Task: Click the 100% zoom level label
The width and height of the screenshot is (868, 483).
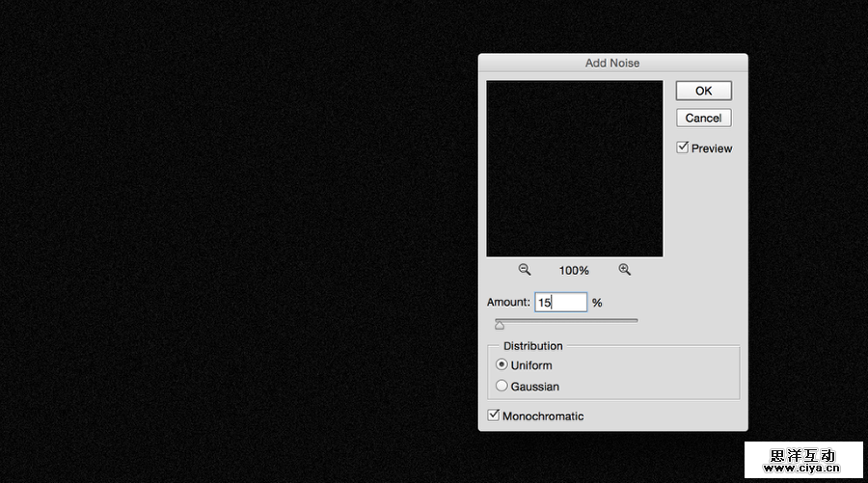Action: (574, 271)
